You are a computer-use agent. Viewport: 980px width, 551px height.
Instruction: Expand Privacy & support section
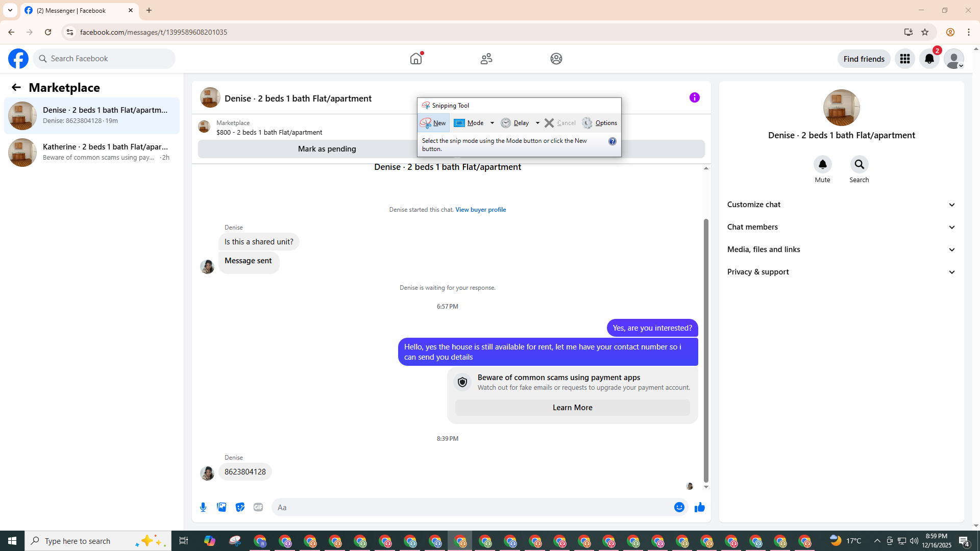click(x=841, y=272)
